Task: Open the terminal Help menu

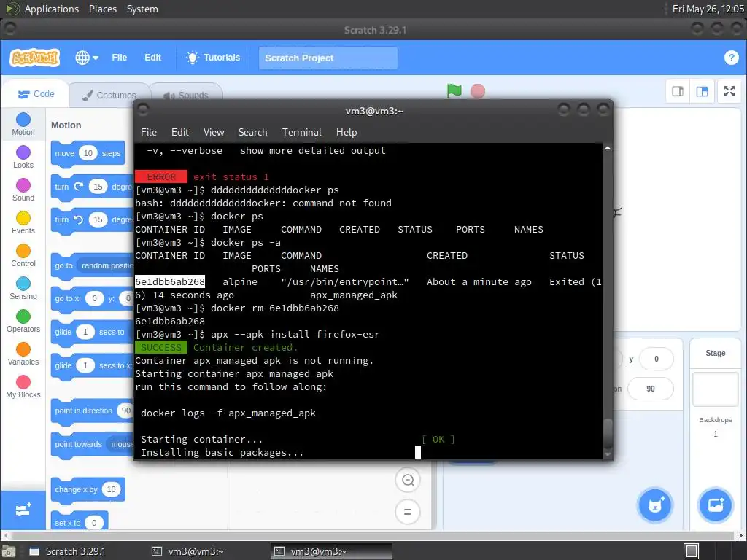Action: coord(347,133)
